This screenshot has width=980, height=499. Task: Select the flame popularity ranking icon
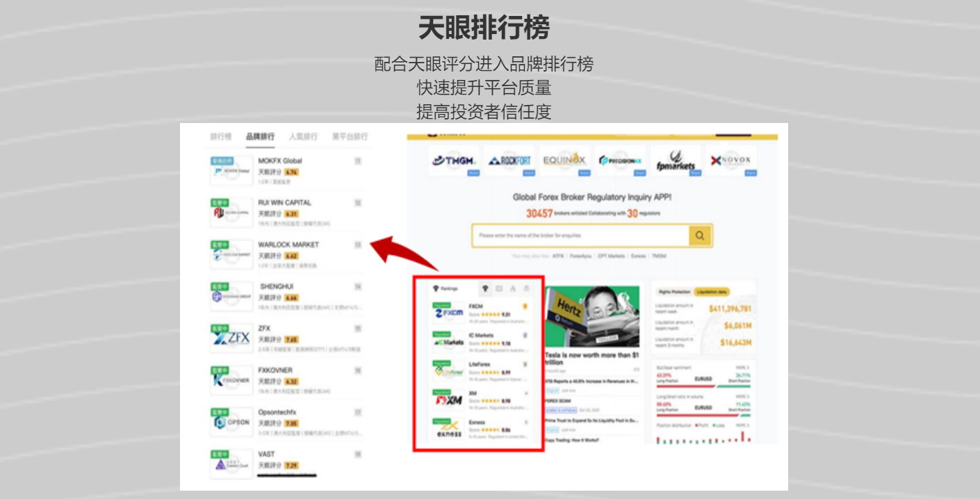[512, 288]
